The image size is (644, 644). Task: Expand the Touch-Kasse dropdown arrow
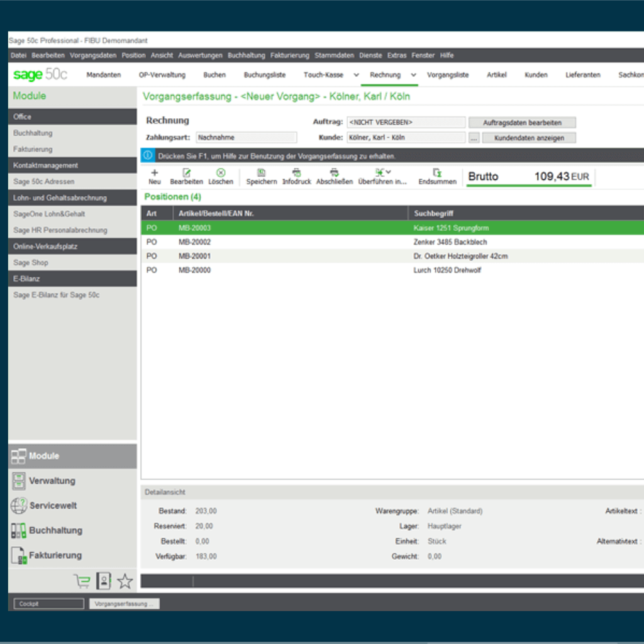[356, 75]
